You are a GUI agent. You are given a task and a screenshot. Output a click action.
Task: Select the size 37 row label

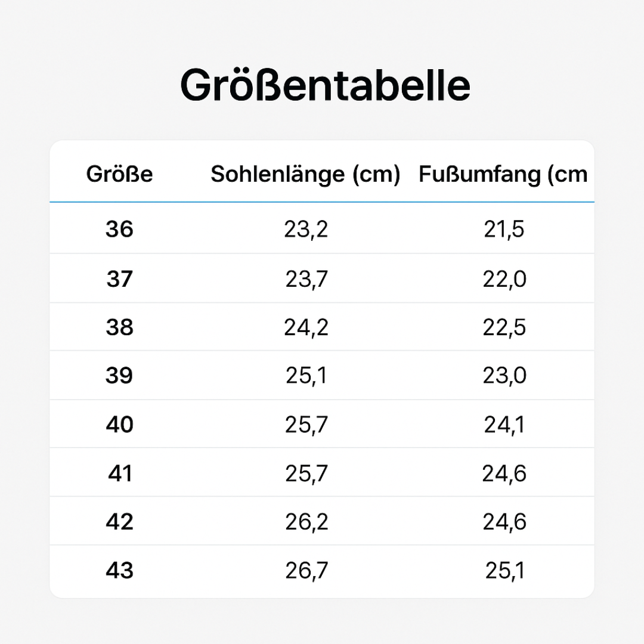pos(119,278)
